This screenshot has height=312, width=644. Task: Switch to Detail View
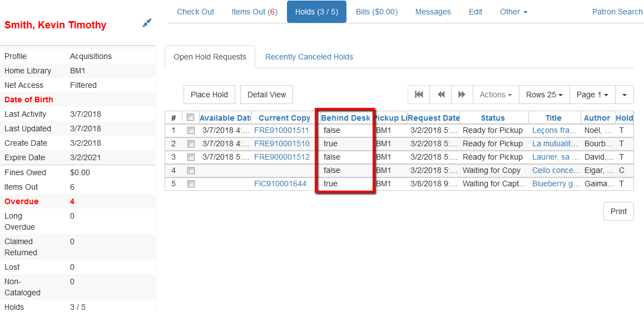(x=266, y=95)
